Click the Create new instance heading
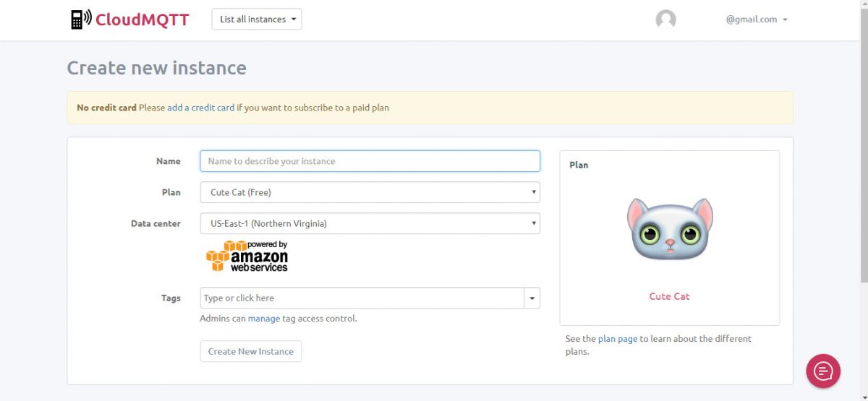This screenshot has width=868, height=401. tap(157, 68)
